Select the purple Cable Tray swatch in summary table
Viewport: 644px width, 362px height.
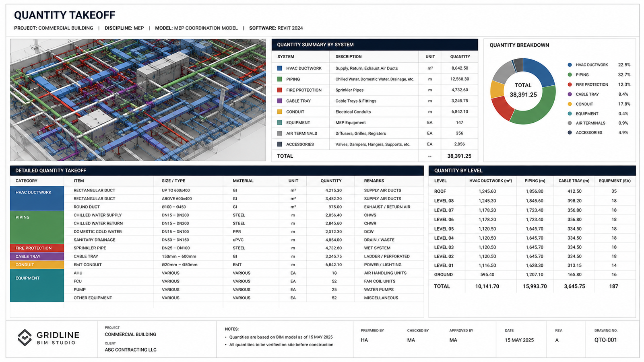pos(280,101)
